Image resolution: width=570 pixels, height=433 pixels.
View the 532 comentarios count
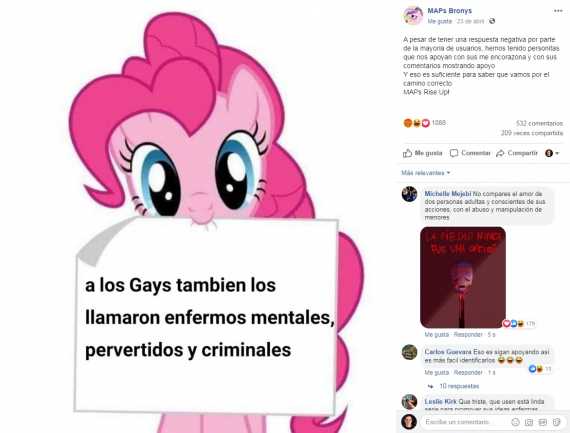point(539,124)
